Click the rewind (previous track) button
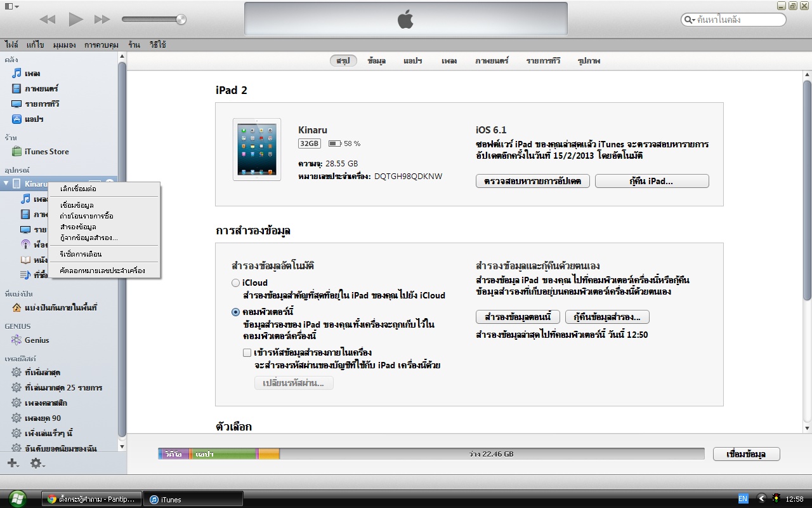 [48, 20]
